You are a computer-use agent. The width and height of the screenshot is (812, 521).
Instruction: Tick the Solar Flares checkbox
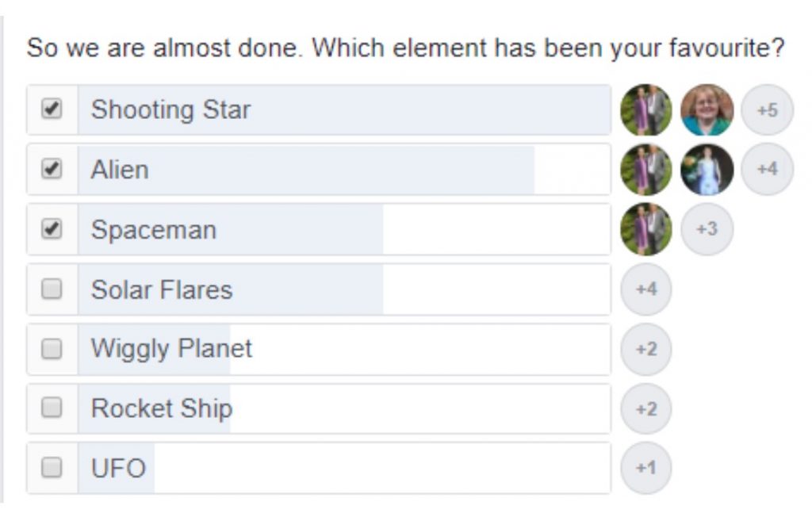[x=52, y=289]
